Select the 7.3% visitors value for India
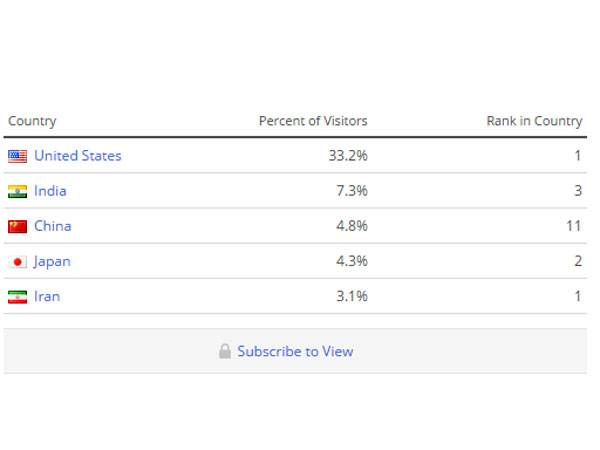 352,191
